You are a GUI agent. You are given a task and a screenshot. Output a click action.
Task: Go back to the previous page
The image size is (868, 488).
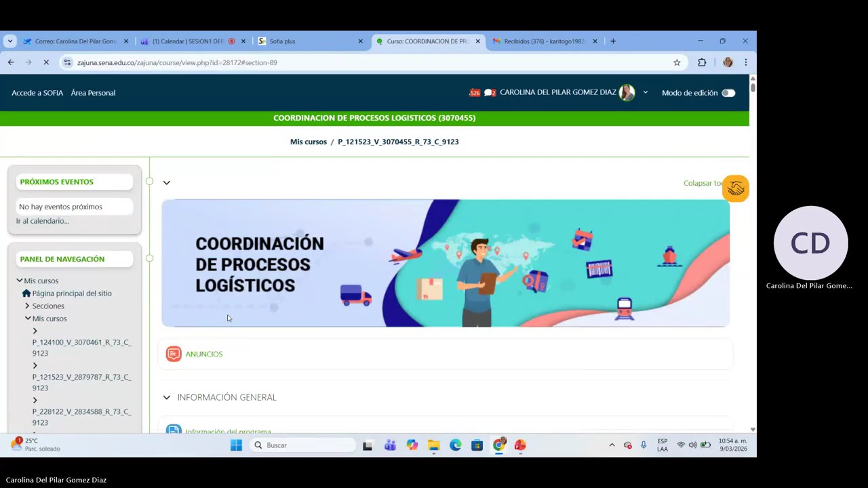[11, 62]
